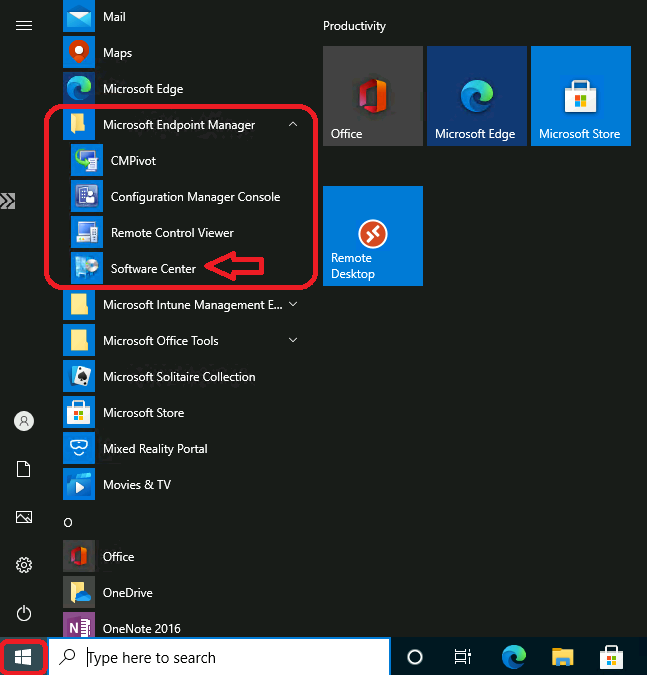Expand Start menu hamburger icon
Screen dimensions: 647x675
click(24, 26)
